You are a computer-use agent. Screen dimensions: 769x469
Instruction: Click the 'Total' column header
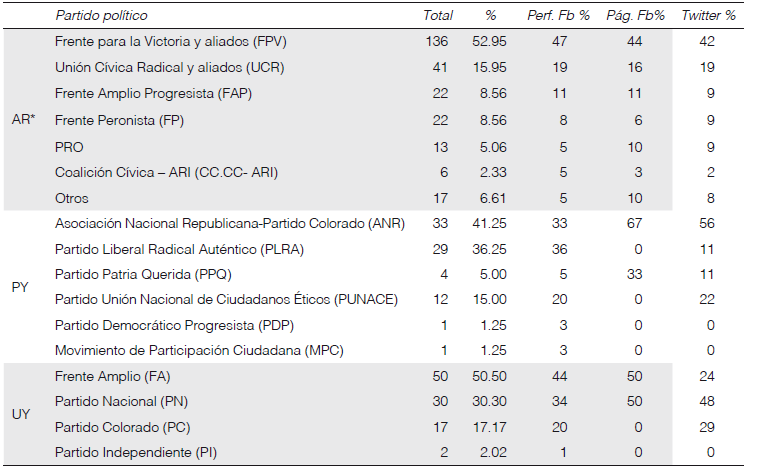(x=438, y=16)
